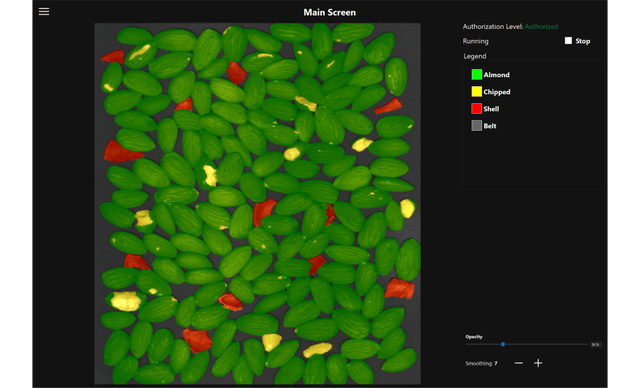Screen dimensions: 640x388
Task: Decrease smoothing with the minus button
Action: pos(518,363)
